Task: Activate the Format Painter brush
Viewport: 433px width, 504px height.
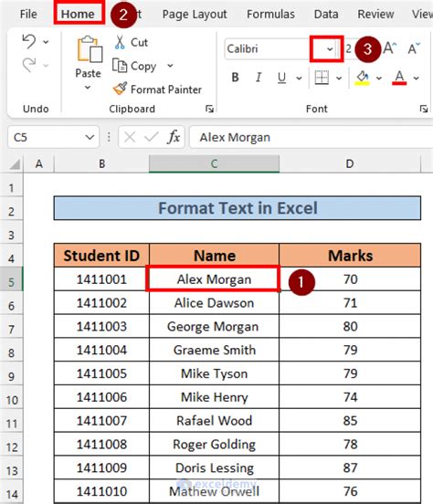Action: 120,89
